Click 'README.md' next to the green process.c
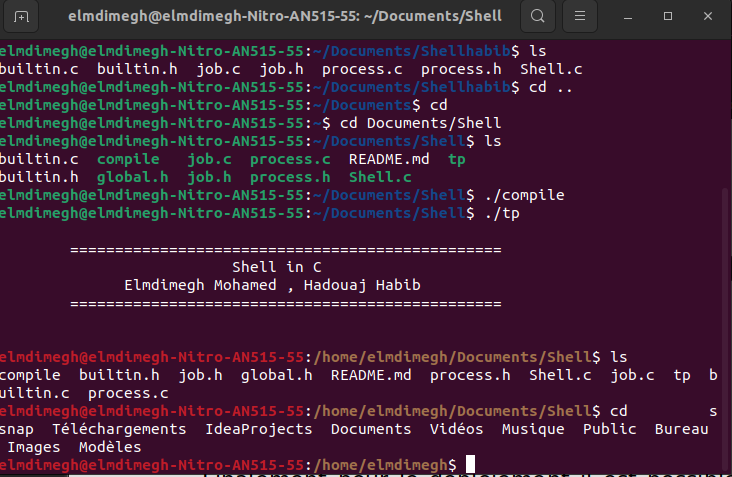 [389, 159]
